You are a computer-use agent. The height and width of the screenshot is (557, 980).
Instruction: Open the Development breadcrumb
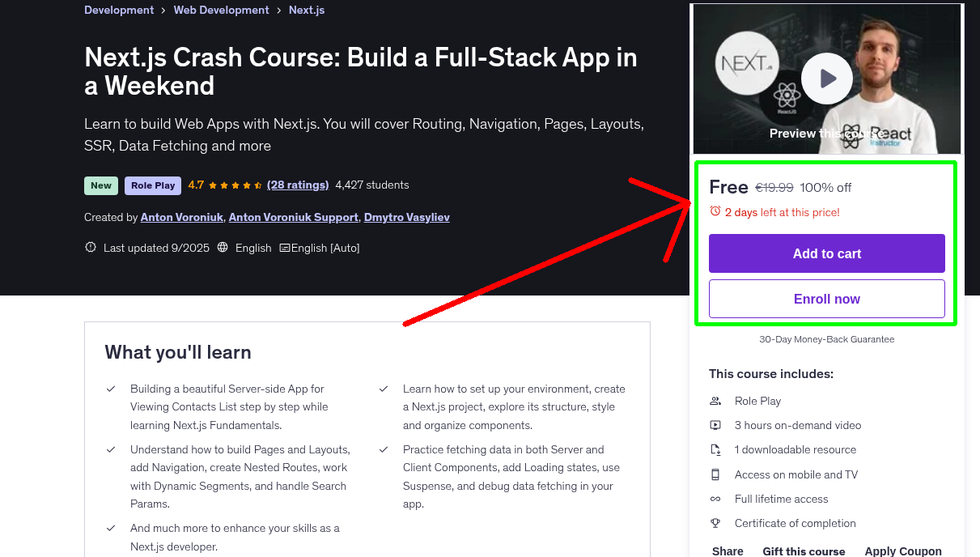tap(119, 11)
